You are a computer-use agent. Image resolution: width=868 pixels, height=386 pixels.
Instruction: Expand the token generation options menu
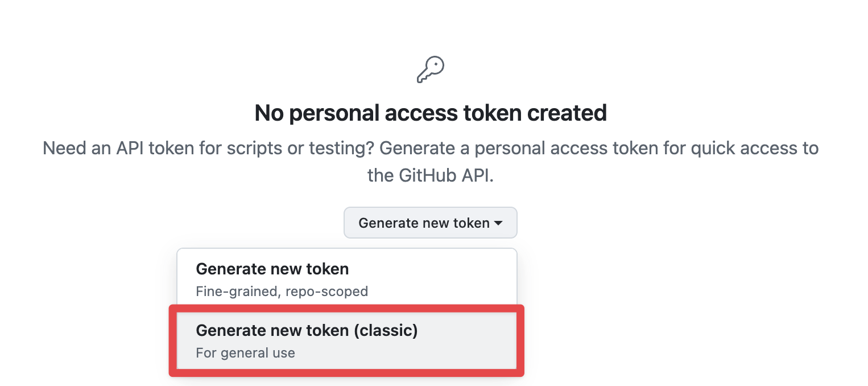coord(430,223)
